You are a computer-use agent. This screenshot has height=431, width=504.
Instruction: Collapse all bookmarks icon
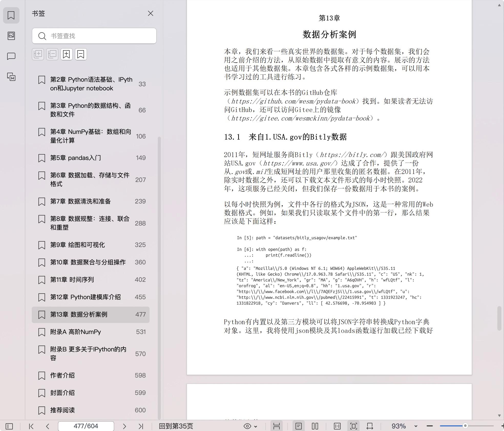tap(52, 54)
